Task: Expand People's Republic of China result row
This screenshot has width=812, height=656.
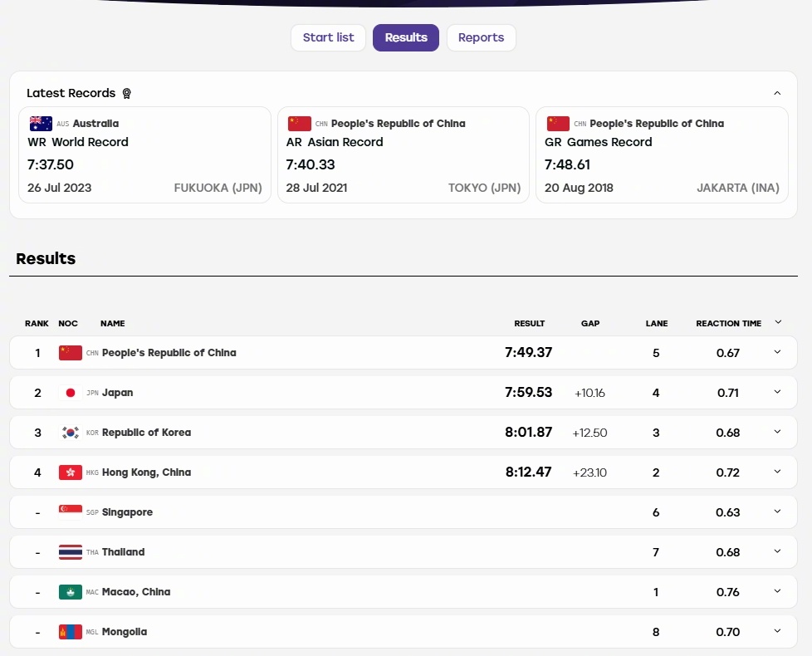Action: coord(777,352)
